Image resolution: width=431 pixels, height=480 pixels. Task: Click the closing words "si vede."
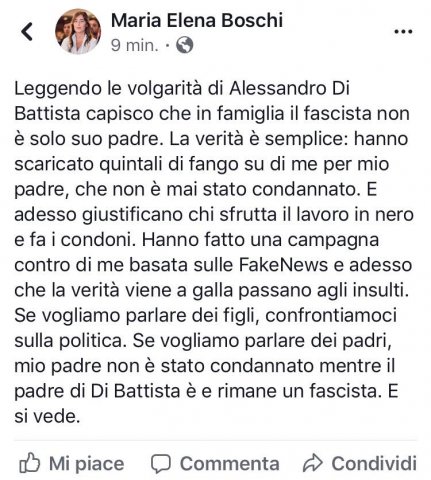tap(47, 416)
